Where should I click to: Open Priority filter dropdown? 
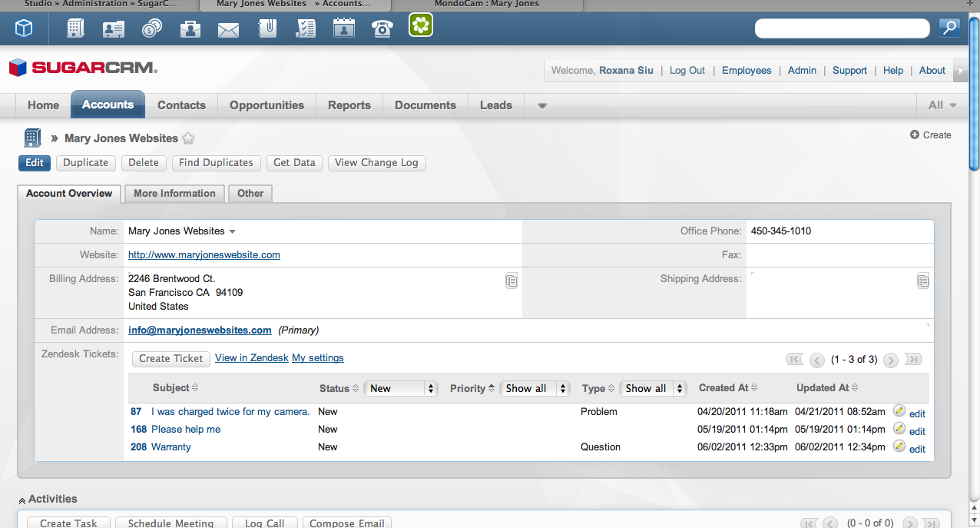(x=535, y=388)
